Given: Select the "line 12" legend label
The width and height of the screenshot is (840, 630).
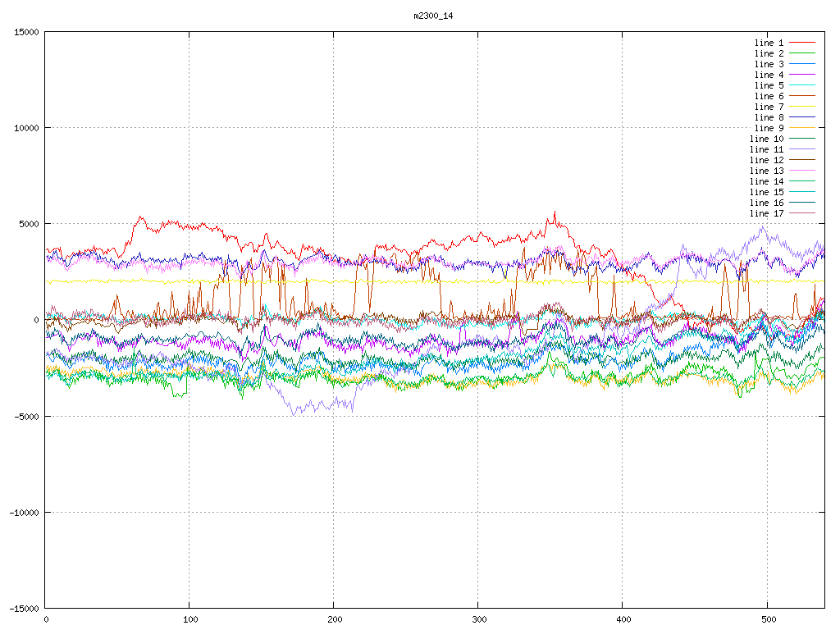Looking at the screenshot, I should tap(766, 160).
